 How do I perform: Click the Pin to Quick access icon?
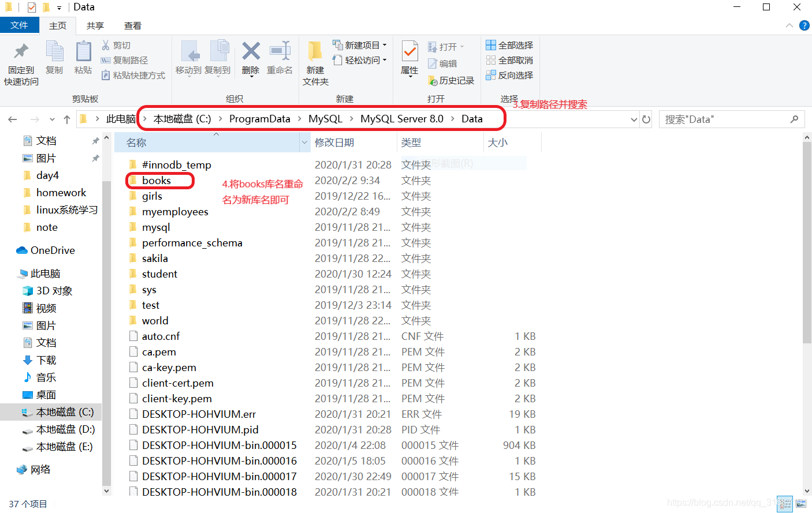tap(21, 53)
